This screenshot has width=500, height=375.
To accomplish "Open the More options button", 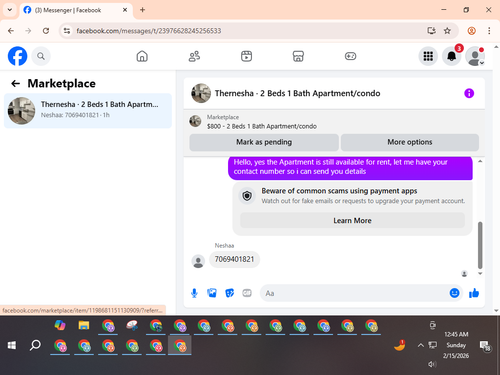I will click(410, 142).
